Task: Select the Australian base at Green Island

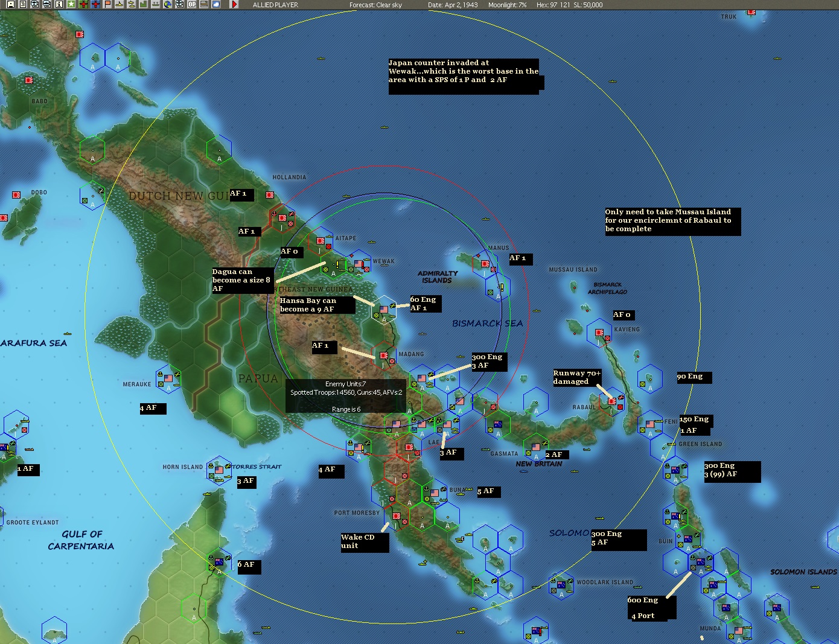Action: coord(675,469)
